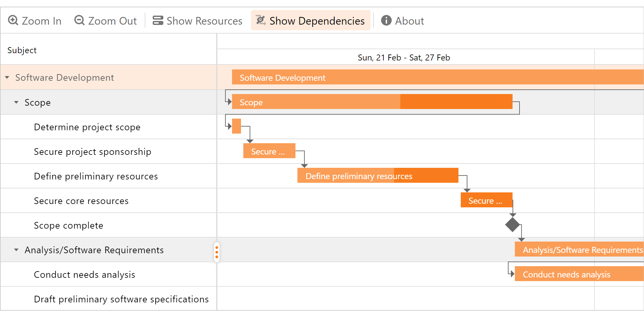Collapse the Analysis/Software Requirements group

click(x=16, y=250)
